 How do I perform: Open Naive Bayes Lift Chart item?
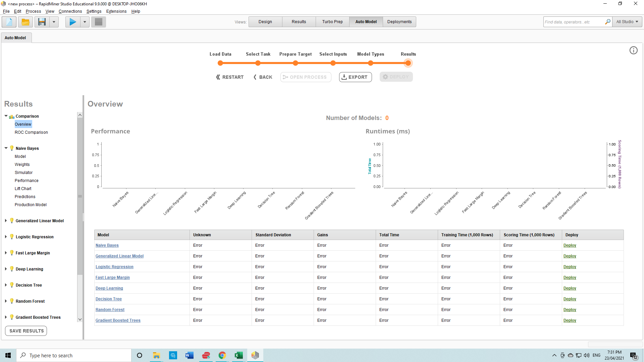click(23, 189)
